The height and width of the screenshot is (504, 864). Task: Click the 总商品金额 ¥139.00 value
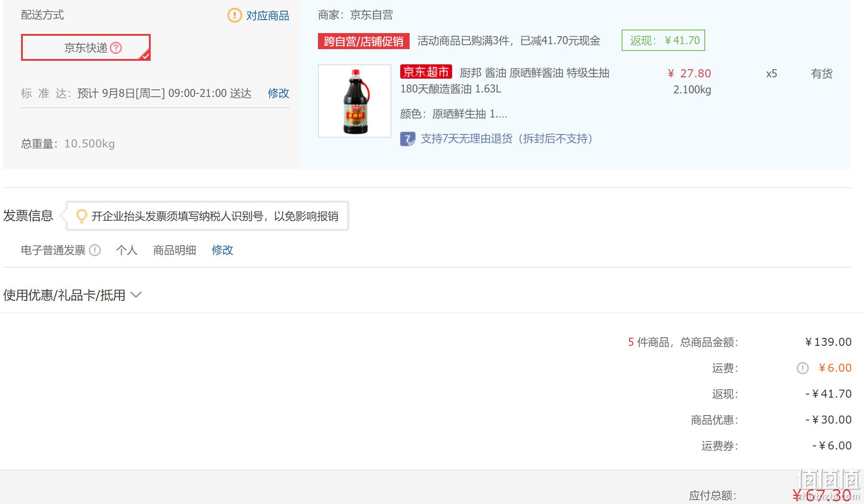[x=828, y=342]
